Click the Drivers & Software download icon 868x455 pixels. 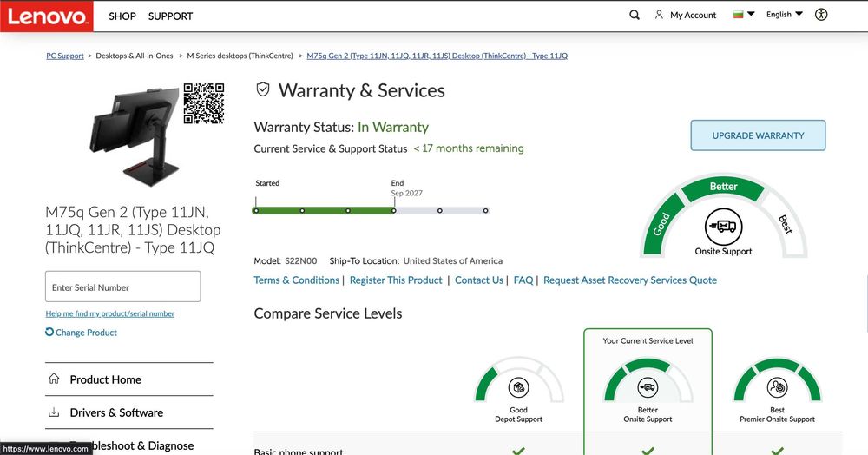54,412
